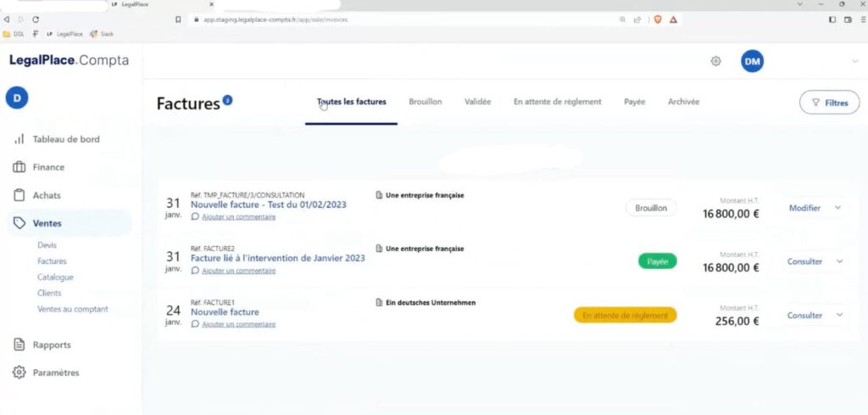This screenshot has width=868, height=415.
Task: Click the 256,00 € amount
Action: (x=737, y=322)
